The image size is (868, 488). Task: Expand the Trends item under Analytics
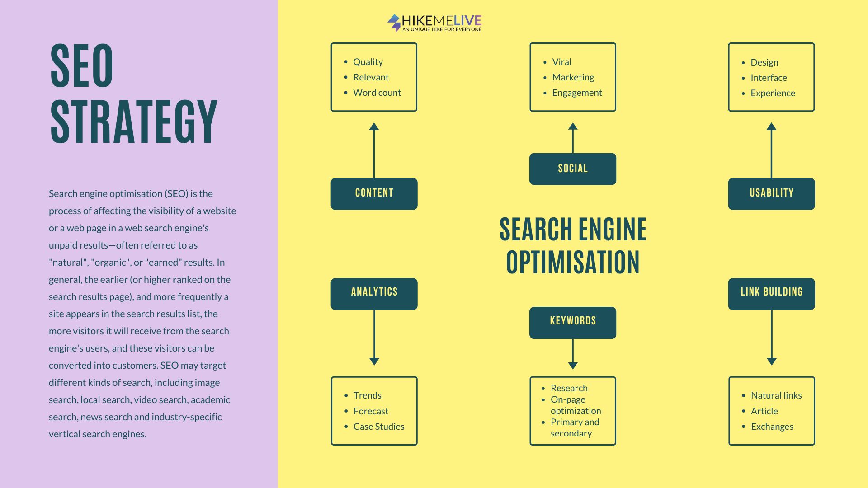(x=366, y=395)
